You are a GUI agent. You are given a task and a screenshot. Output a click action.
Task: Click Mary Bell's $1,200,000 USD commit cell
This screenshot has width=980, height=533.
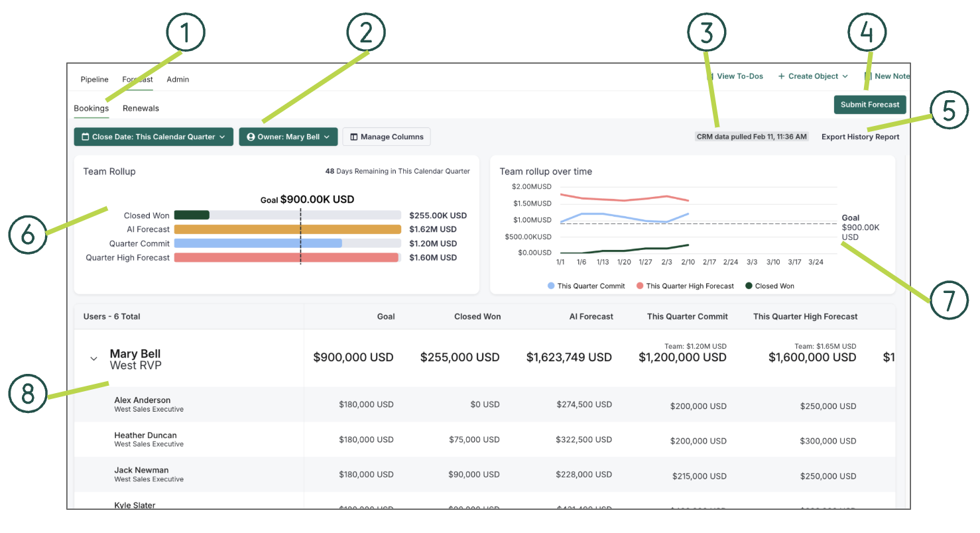pos(683,357)
